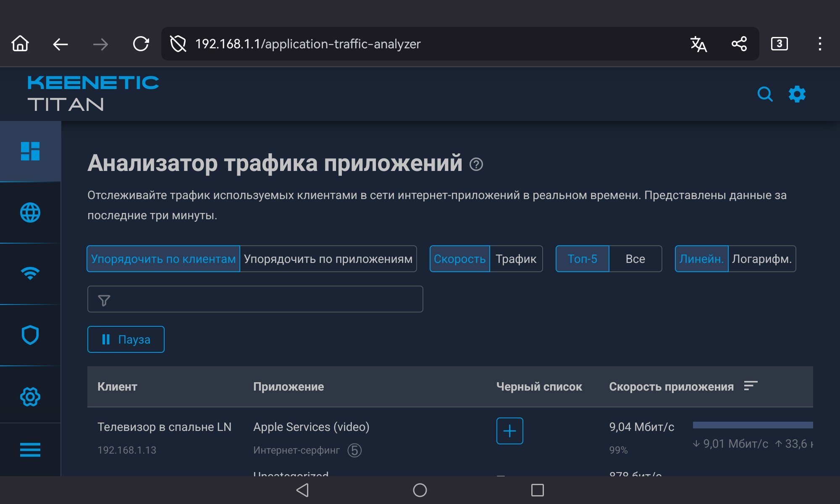Click the search magnifier in header
Viewport: 840px width, 504px height.
(x=765, y=94)
